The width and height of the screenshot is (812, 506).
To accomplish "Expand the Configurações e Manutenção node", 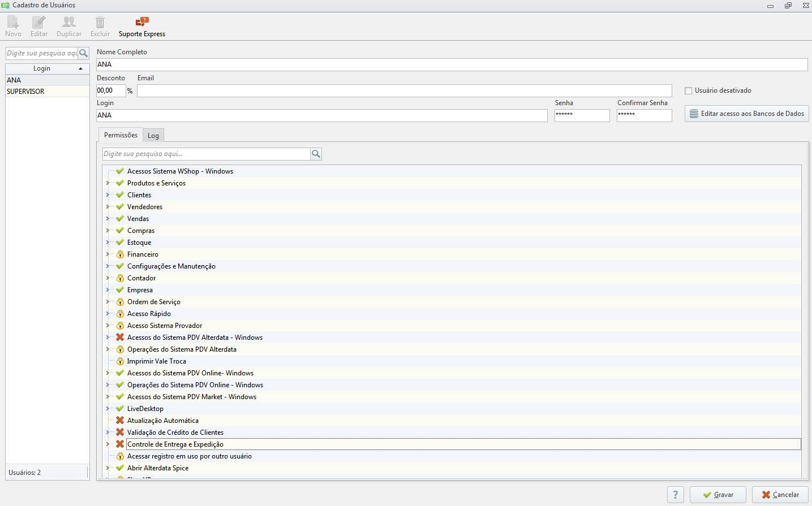I will coord(108,266).
